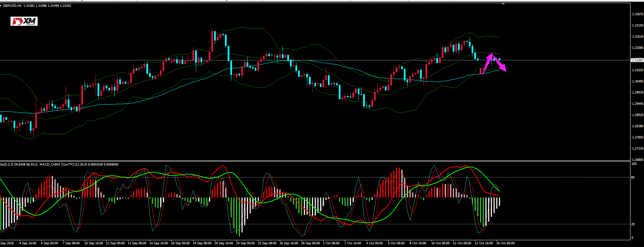This screenshot has height=247, width=644.
Task: Click the '12 Sep 00:00' time axis label
Action: tap(116, 243)
